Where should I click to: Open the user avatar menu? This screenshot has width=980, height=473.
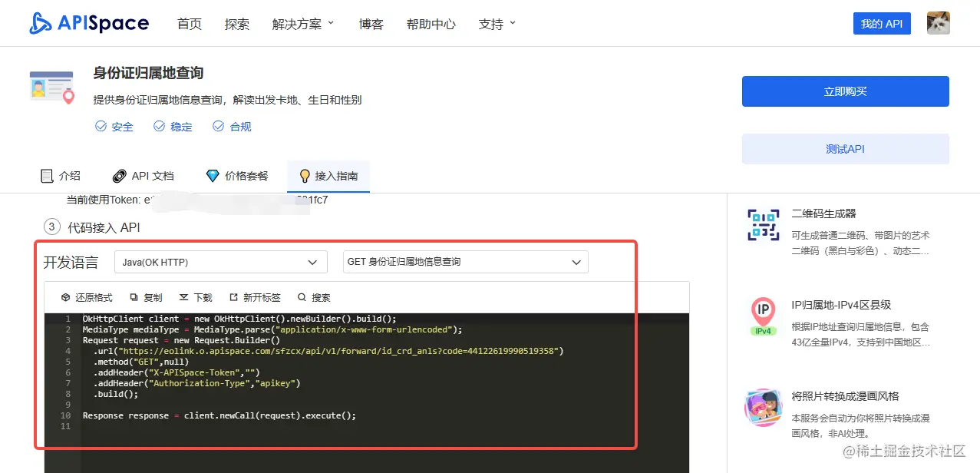(x=938, y=23)
